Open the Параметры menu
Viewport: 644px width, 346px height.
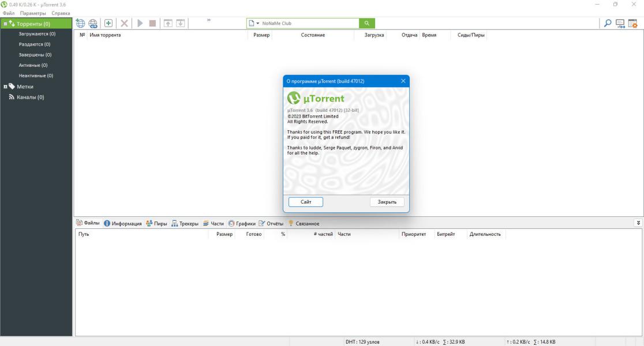(33, 13)
